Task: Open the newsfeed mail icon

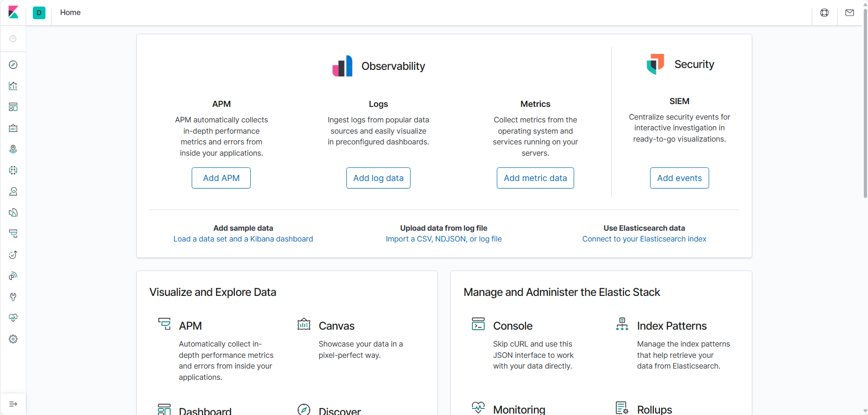Action: 850,13
